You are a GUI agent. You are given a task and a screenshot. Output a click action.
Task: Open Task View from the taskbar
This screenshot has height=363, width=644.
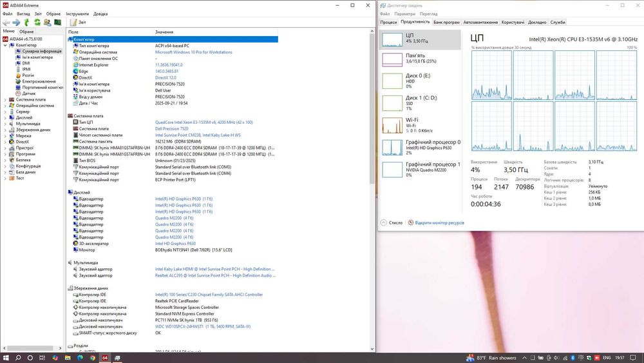[42, 358]
